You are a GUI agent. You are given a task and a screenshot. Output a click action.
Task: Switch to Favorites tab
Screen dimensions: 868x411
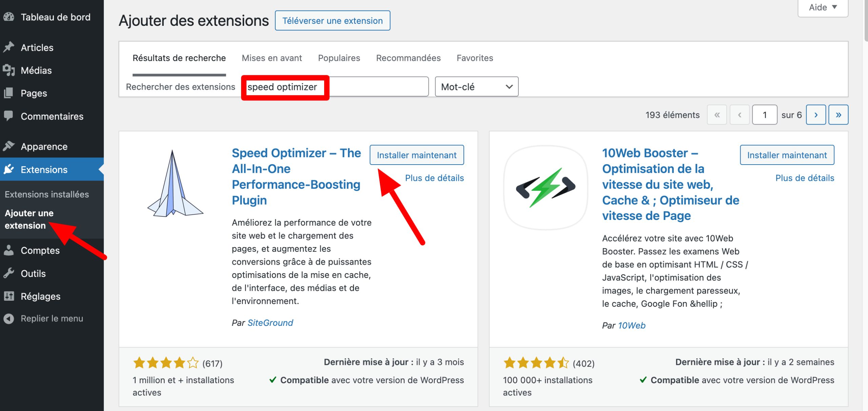point(475,58)
